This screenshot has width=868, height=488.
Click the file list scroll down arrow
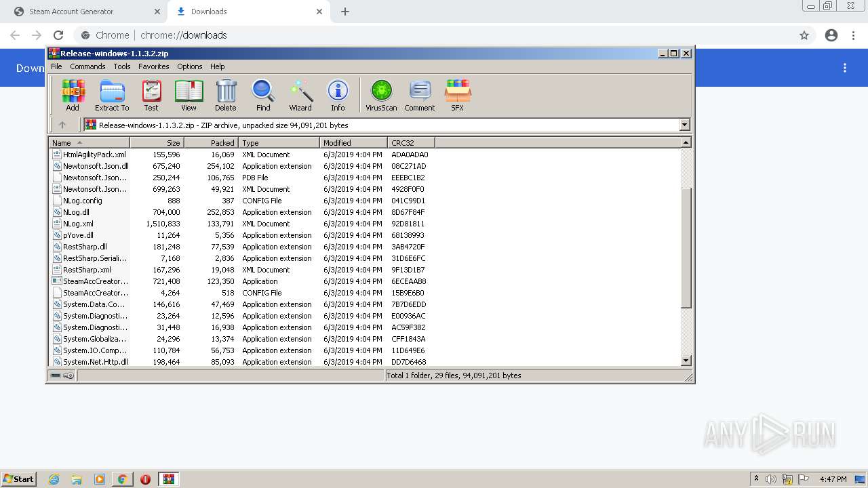tap(686, 361)
